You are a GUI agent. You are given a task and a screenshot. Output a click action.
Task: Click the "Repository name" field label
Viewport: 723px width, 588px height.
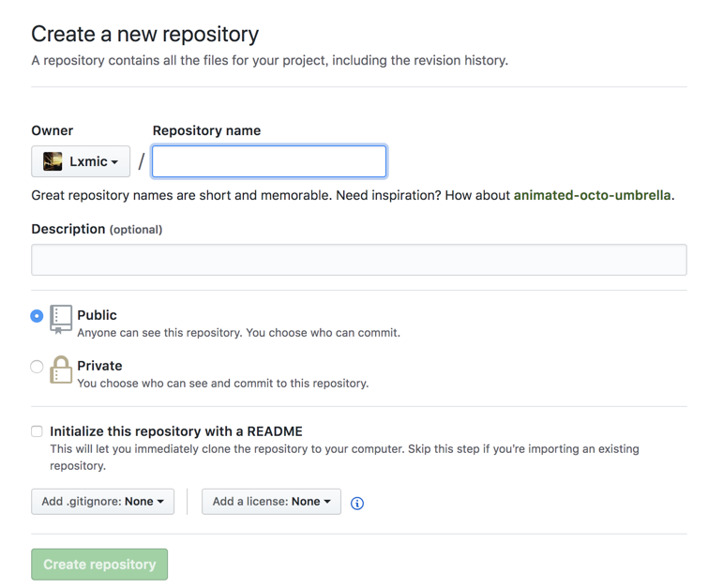tap(206, 130)
